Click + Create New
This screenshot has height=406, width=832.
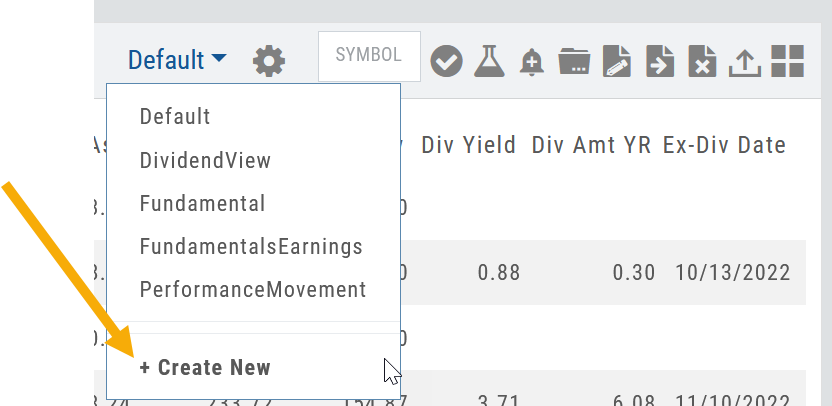pos(205,367)
